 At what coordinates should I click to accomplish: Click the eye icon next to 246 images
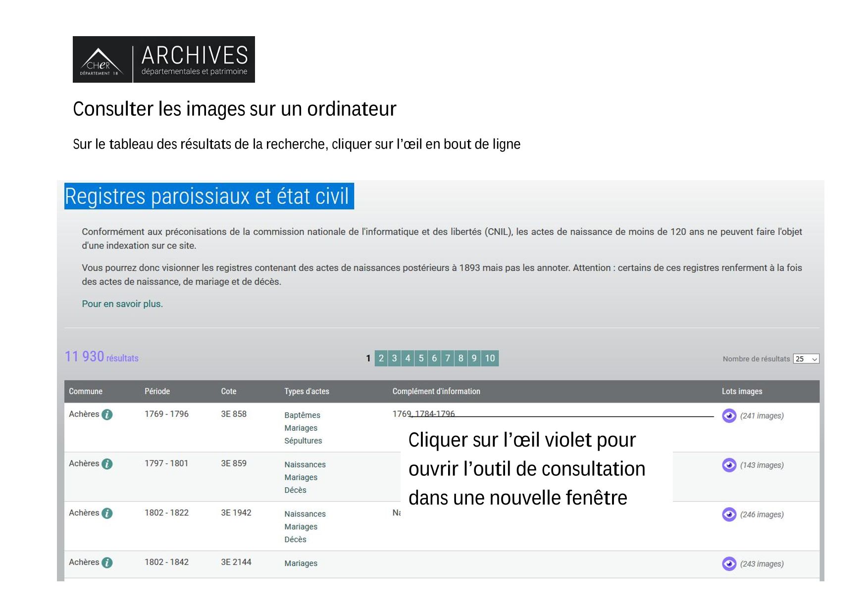[729, 514]
